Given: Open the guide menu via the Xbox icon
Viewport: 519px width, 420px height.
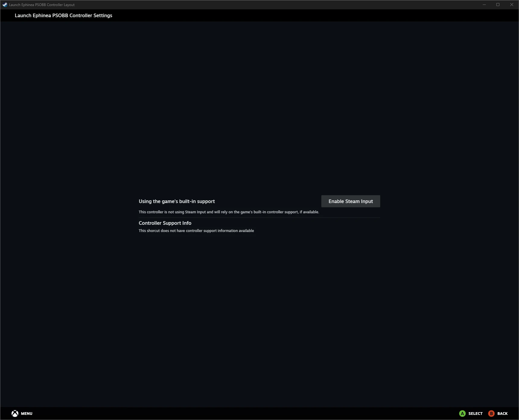Looking at the screenshot, I should click(x=14, y=413).
